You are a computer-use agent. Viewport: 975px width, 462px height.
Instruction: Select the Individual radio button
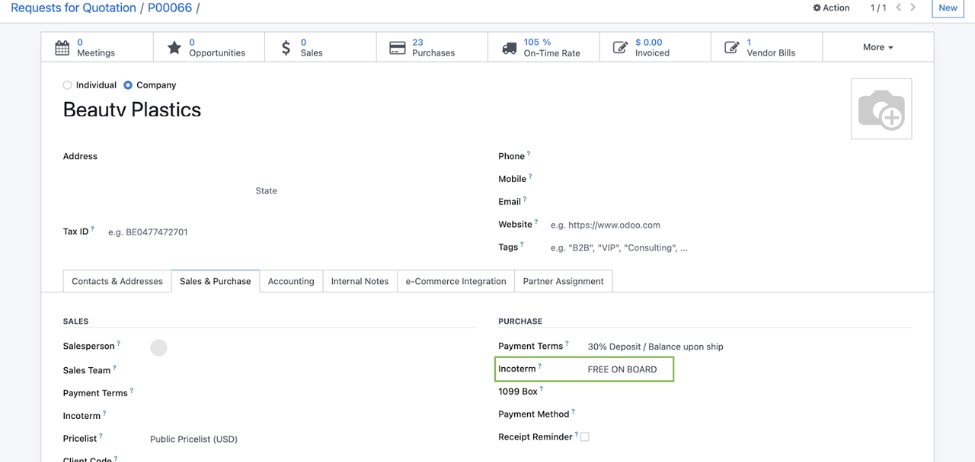(67, 85)
